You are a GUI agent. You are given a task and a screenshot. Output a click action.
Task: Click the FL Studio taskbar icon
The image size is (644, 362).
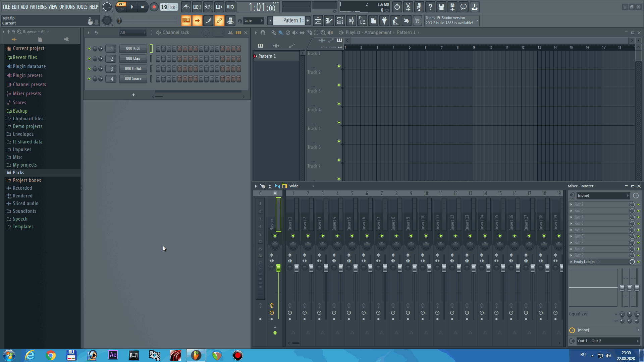pos(196,355)
